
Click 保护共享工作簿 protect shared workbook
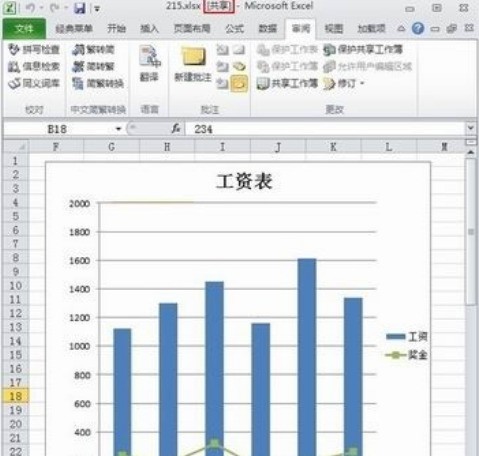363,50
